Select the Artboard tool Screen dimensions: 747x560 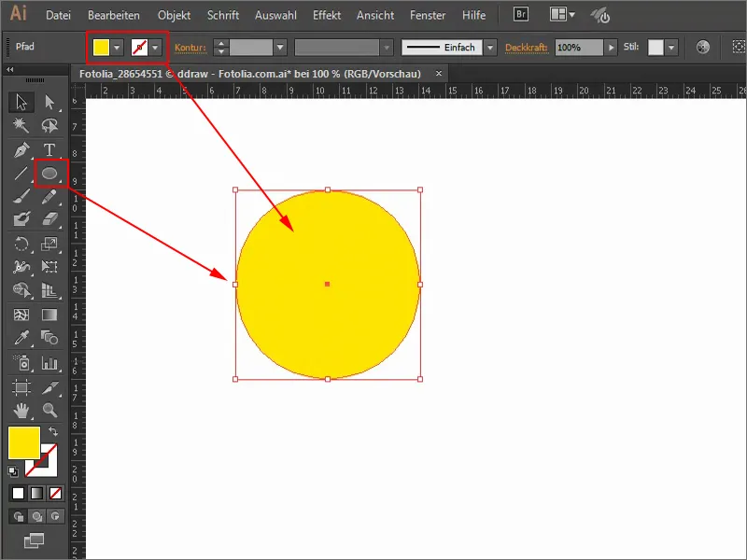21,387
